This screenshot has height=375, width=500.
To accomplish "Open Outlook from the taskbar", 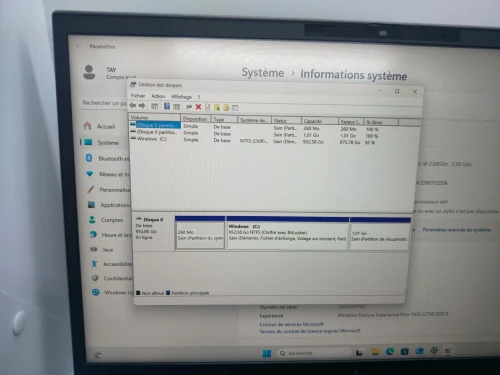I will [419, 351].
